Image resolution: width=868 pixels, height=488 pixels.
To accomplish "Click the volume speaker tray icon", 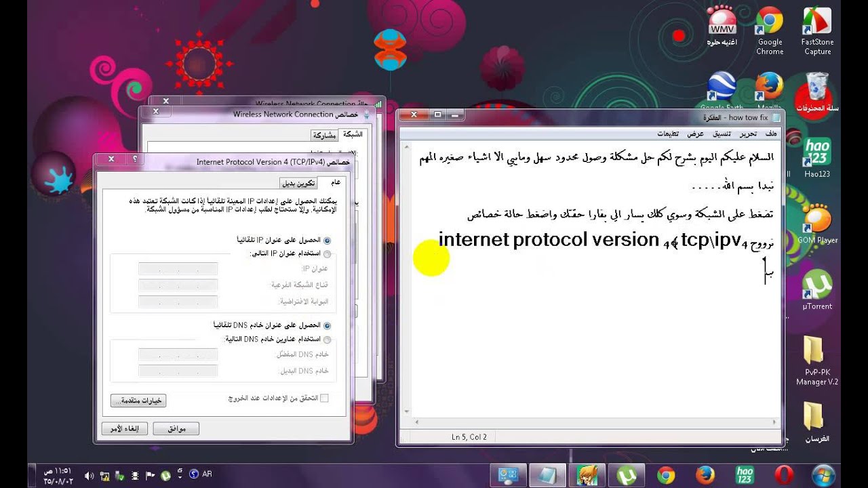I will (x=89, y=475).
